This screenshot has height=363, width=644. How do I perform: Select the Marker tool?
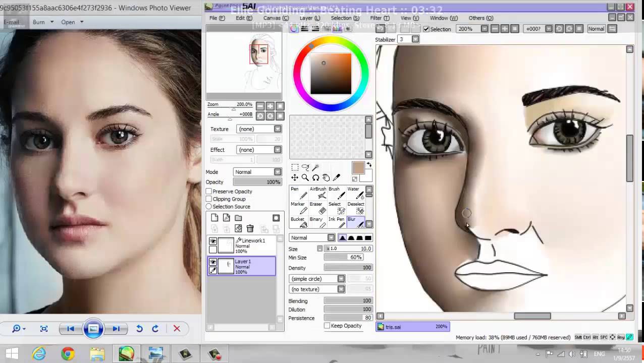298,208
